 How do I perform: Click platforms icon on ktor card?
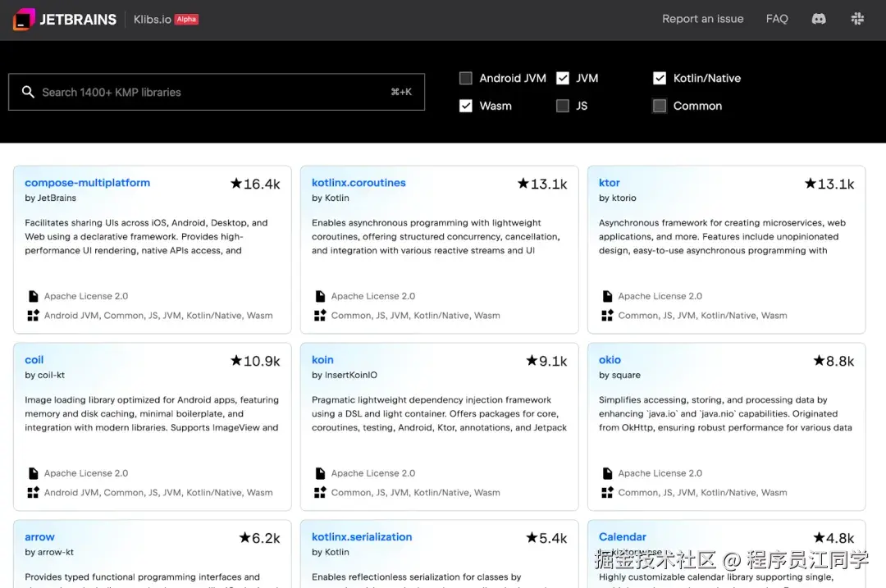point(607,315)
